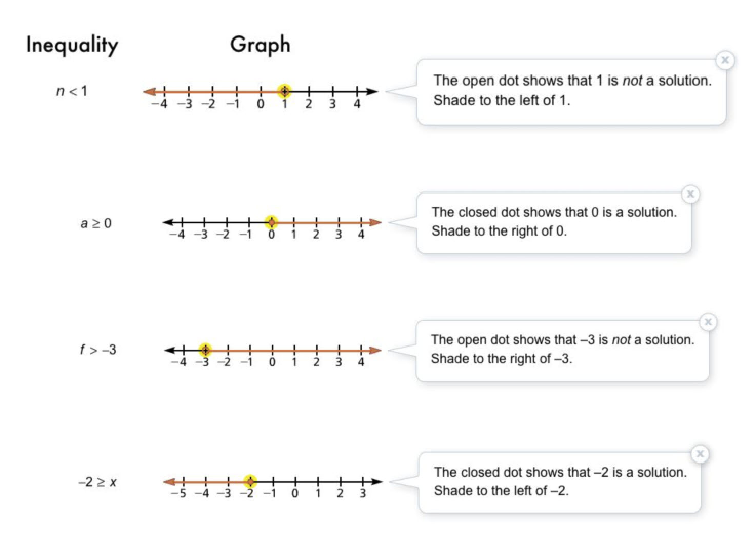Click the highlighted closed dot at 0

(271, 222)
